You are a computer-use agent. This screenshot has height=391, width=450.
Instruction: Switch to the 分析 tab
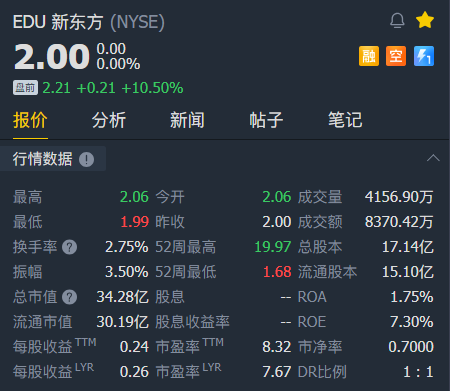tap(109, 120)
